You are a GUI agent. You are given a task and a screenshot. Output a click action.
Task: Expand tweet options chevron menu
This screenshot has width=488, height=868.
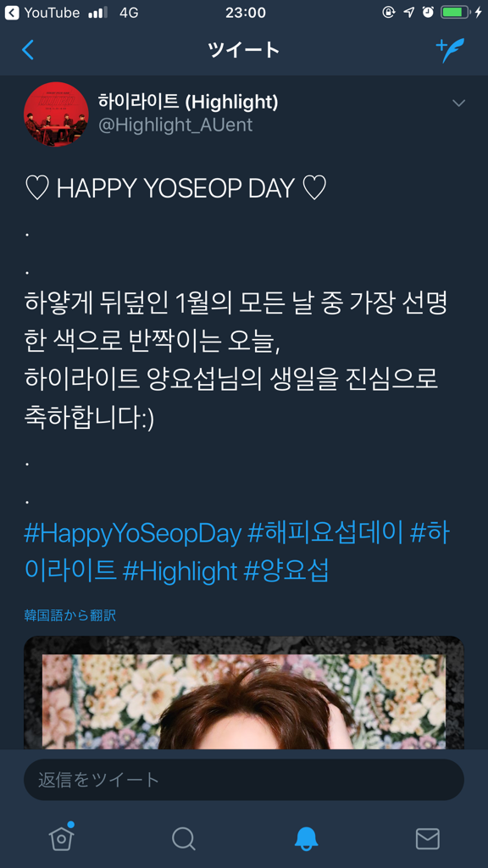458,103
